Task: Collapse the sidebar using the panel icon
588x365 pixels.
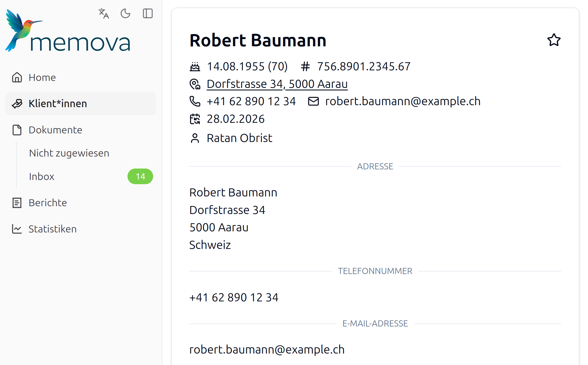Action: 148,13
